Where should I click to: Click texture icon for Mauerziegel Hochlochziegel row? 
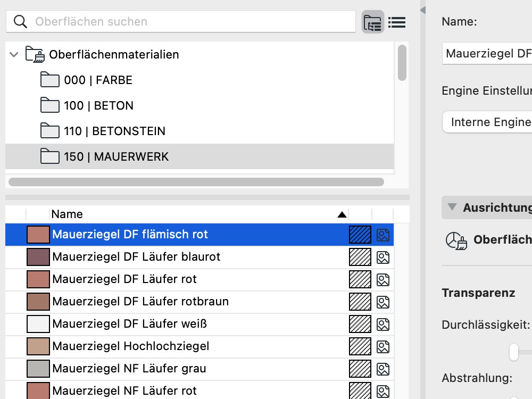(x=383, y=346)
